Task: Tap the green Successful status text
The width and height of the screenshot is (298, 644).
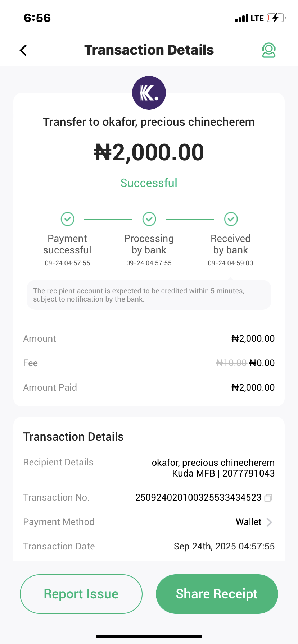Action: pos(149,183)
